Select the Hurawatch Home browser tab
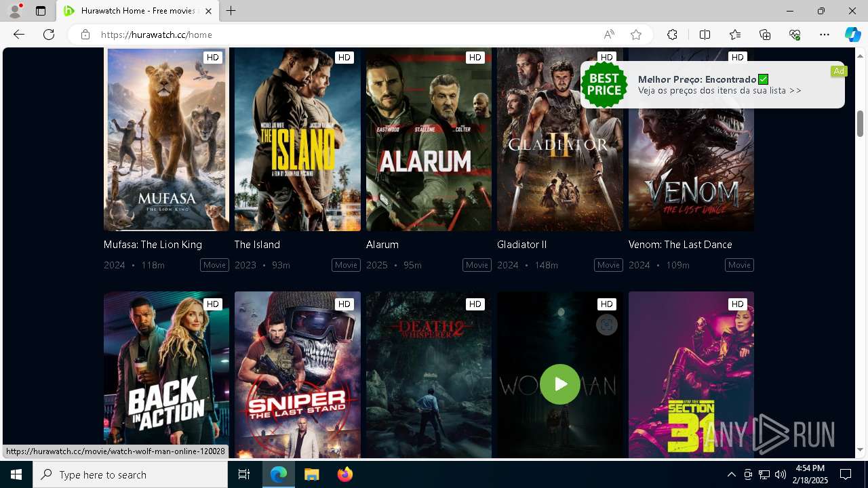868x488 pixels. (138, 11)
